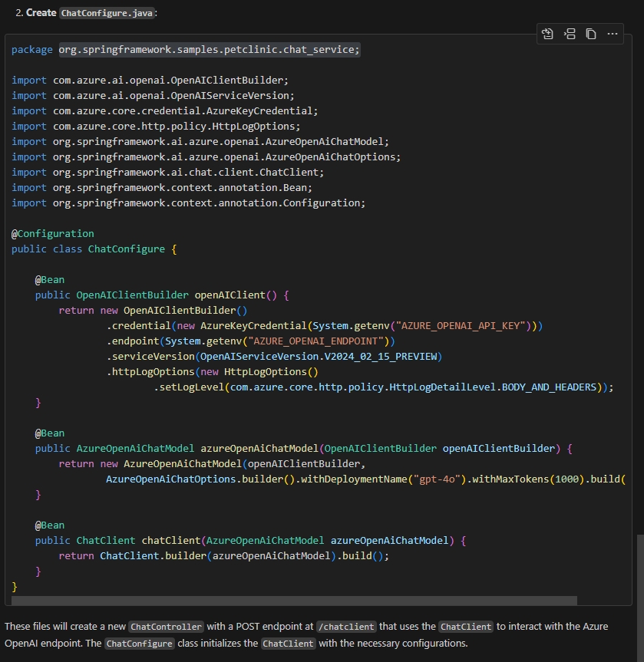644x662 pixels.
Task: Click .httpLogOptions call line
Action: coord(213,372)
